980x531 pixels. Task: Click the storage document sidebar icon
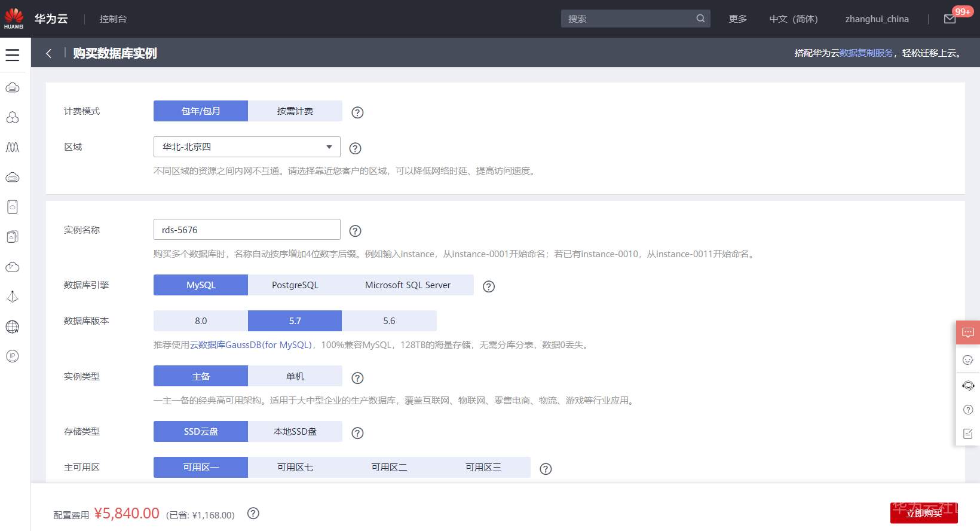coord(13,207)
